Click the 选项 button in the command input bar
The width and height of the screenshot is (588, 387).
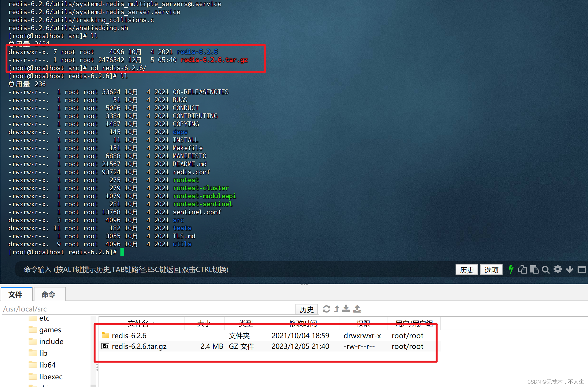coord(491,270)
